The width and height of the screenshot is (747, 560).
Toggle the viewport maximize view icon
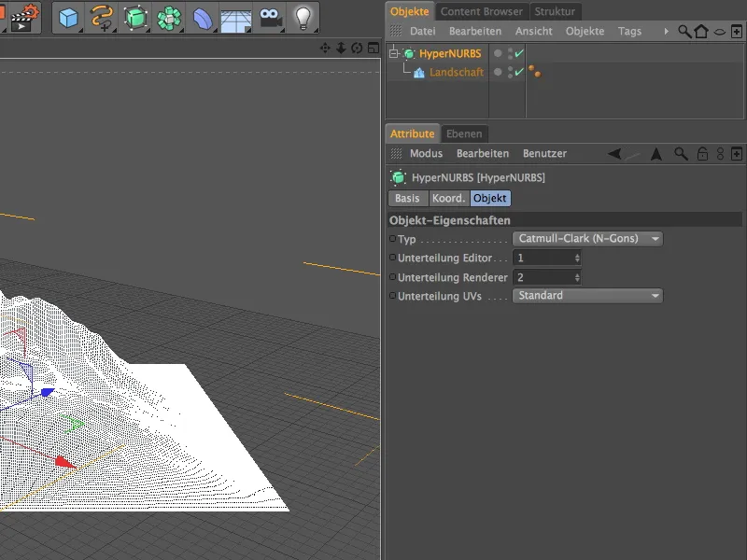tap(373, 49)
